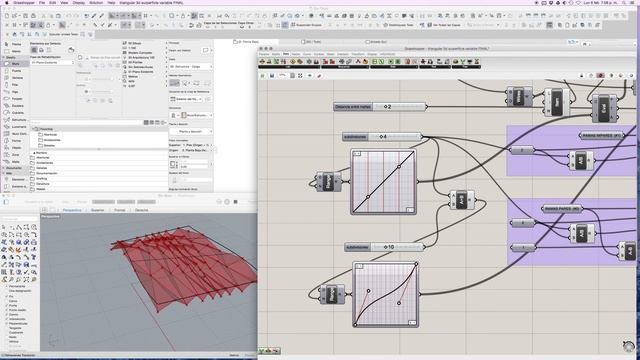Select the Zona zone tool in toolbox

pyautogui.click(x=15, y=155)
